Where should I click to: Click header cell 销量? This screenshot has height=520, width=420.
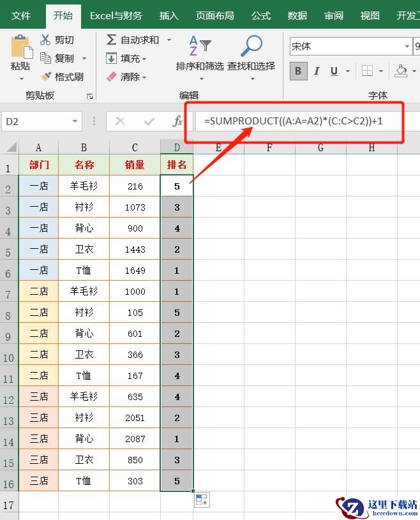coord(135,165)
